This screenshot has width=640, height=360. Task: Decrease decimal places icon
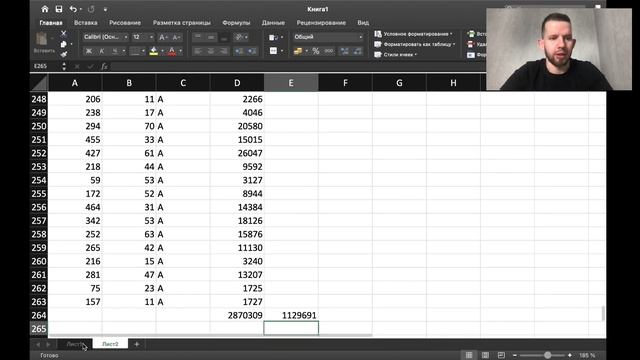(358, 51)
